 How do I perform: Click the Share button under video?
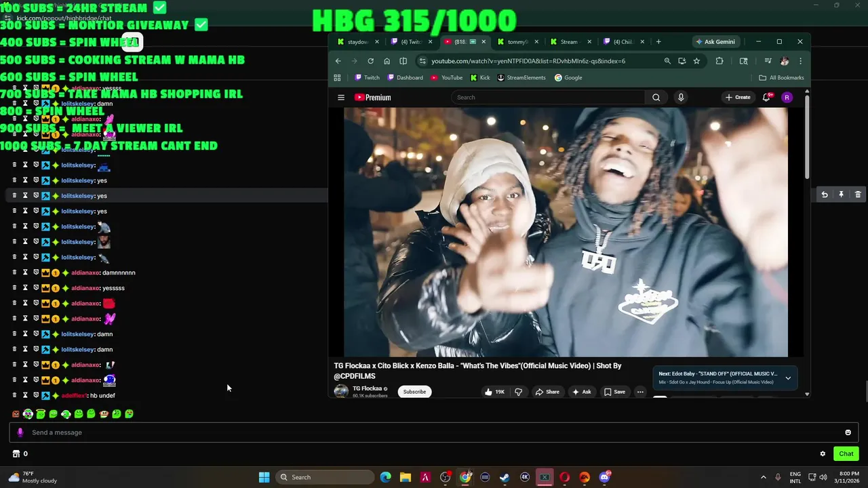pyautogui.click(x=547, y=392)
